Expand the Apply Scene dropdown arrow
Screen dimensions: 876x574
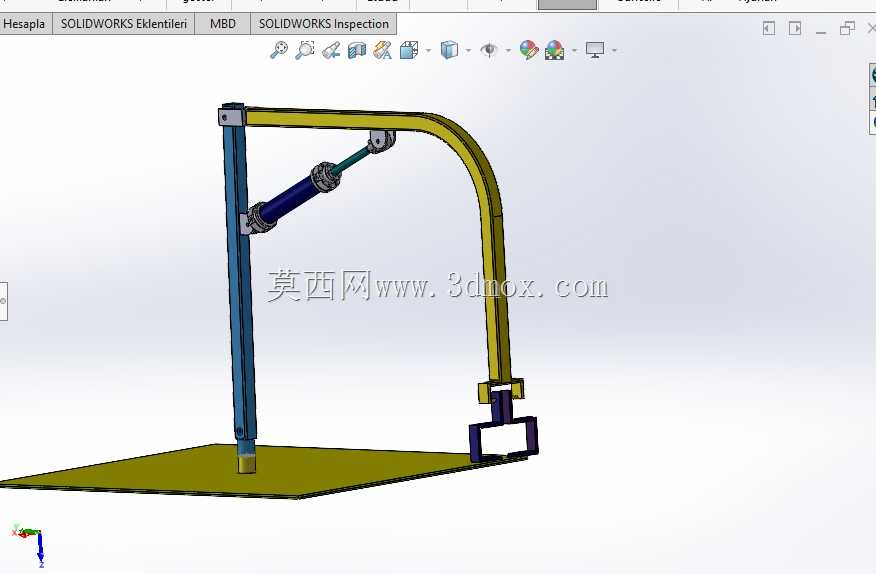(574, 50)
